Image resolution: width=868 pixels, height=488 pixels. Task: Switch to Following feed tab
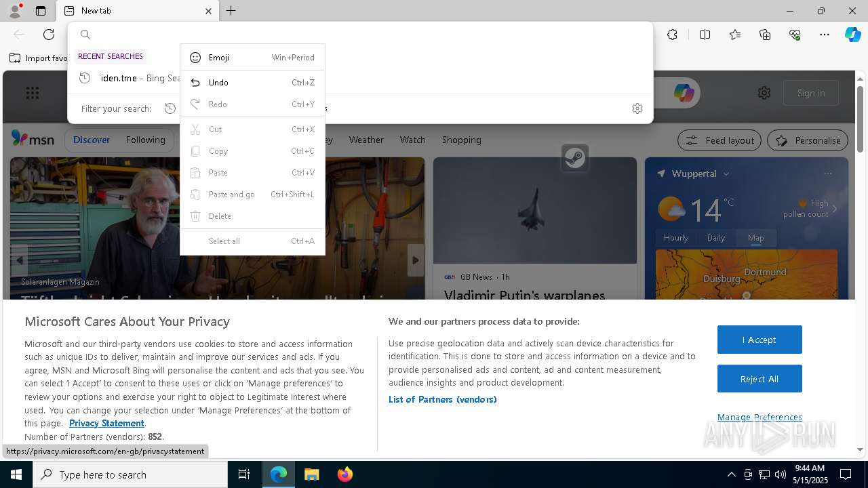tap(145, 140)
